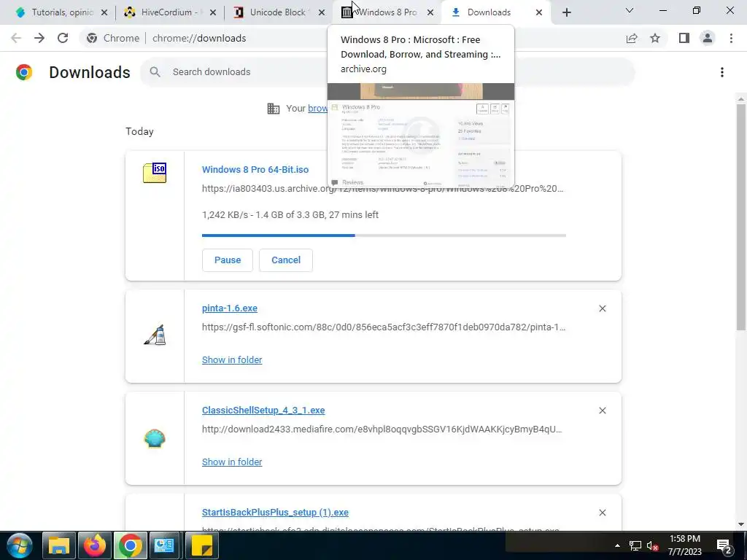Open the Chrome profile avatar

click(x=708, y=38)
